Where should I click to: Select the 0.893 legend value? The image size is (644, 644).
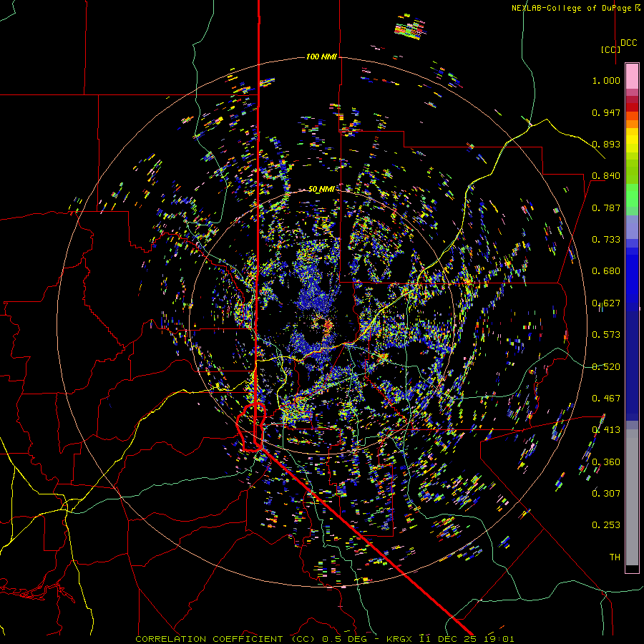coord(606,144)
